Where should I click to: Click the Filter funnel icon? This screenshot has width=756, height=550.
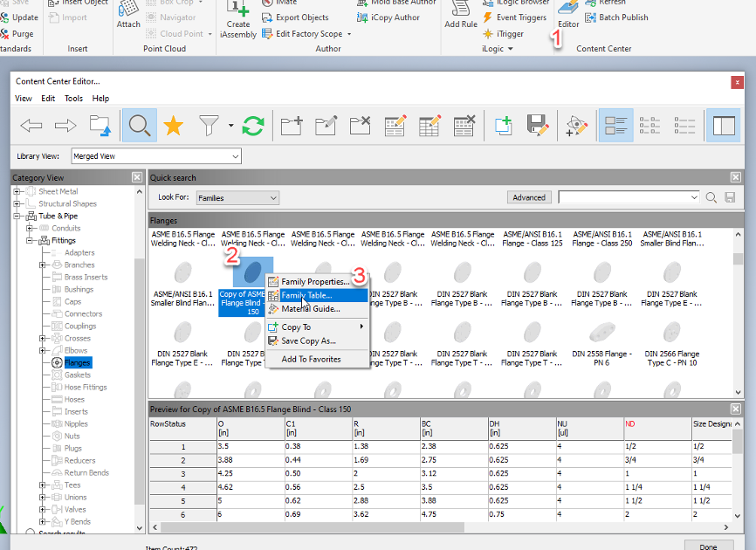click(209, 125)
